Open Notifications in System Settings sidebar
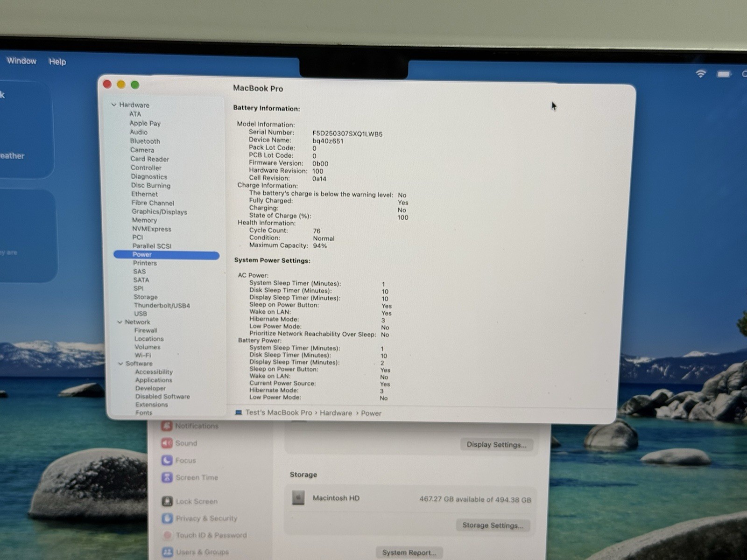The height and width of the screenshot is (560, 747). coord(190,426)
